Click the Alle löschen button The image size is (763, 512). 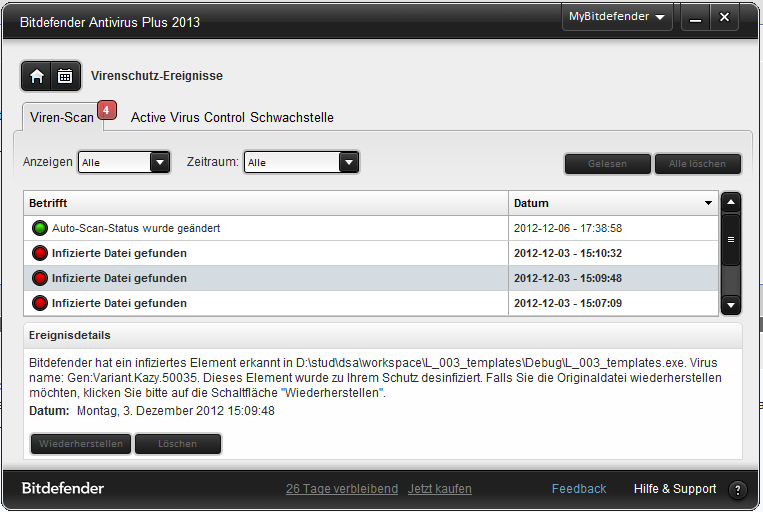coord(697,164)
